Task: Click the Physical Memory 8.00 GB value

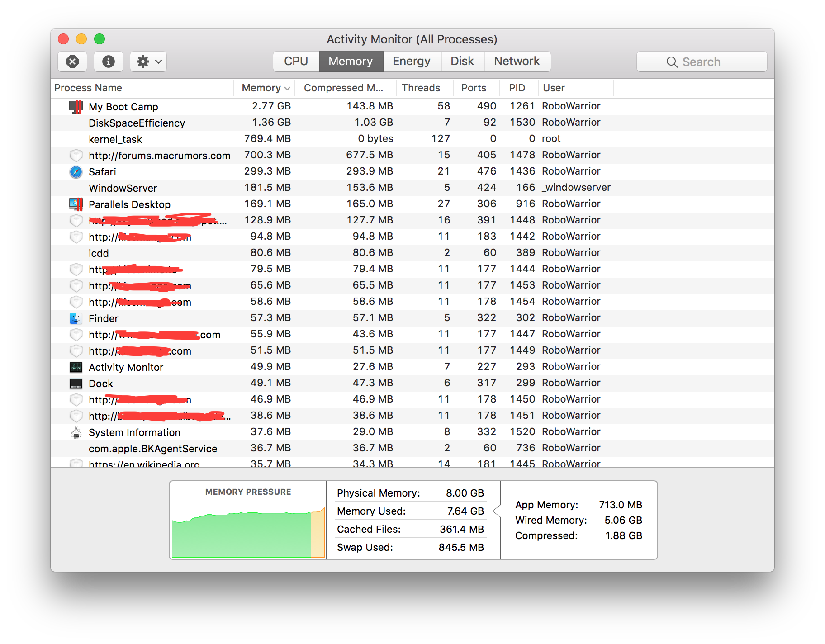Action: (x=465, y=493)
